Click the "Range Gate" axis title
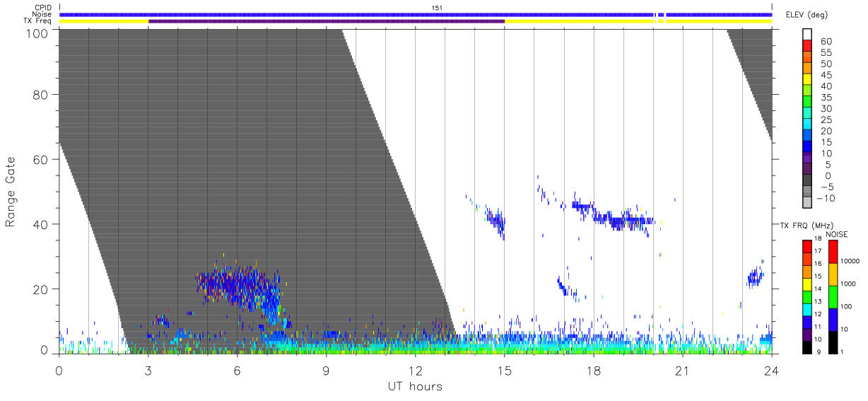Screen dimensions: 868x401 [x=11, y=192]
